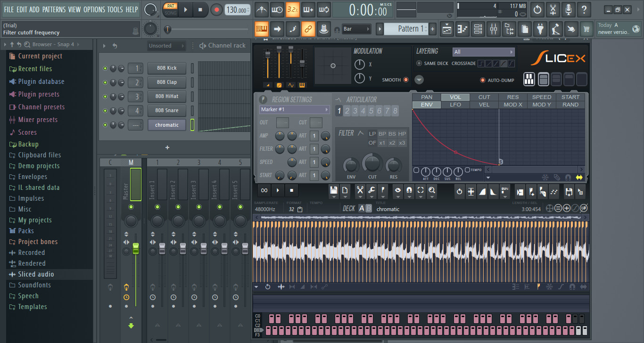644x343 pixels.
Task: Click the shopping cart icon
Action: tap(586, 29)
